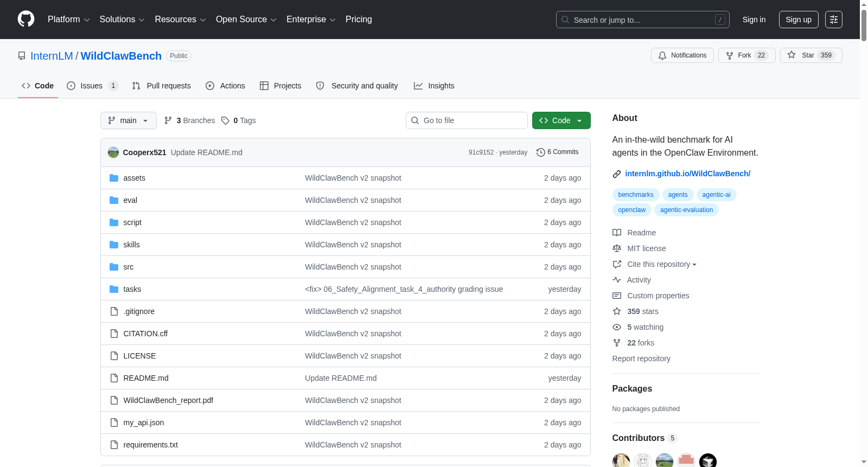Open Custom properties link
Screen dimensions: 868x467
click(651, 296)
